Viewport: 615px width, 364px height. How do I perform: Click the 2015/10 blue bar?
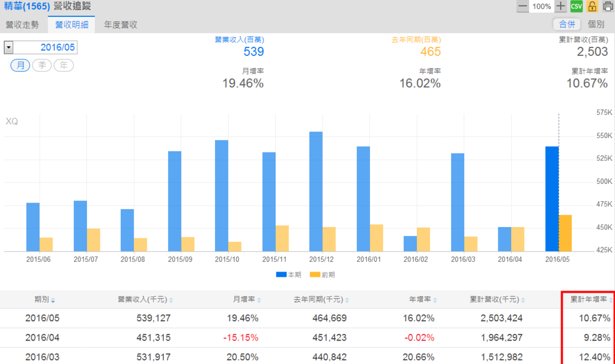[222, 196]
